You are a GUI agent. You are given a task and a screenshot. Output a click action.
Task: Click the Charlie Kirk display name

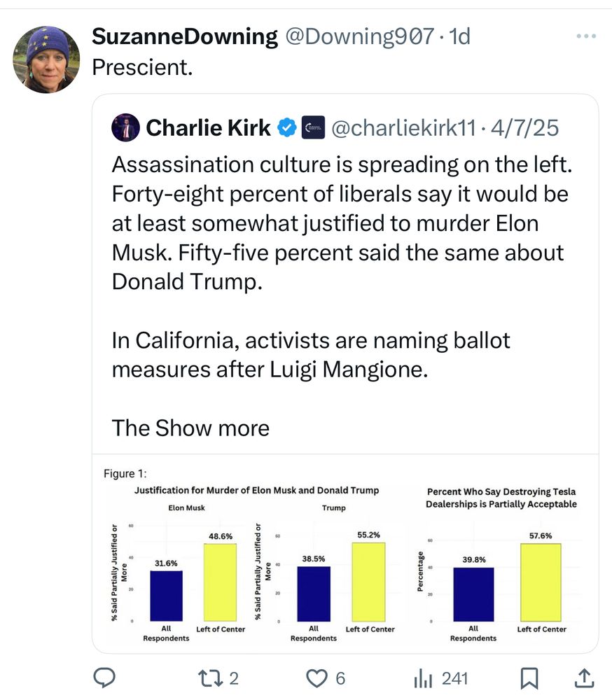[x=208, y=128]
